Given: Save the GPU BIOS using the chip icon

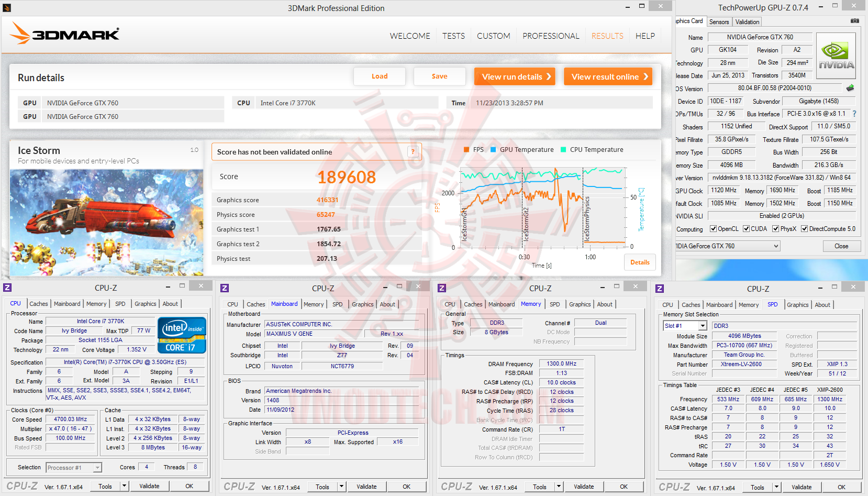Looking at the screenshot, I should (850, 88).
